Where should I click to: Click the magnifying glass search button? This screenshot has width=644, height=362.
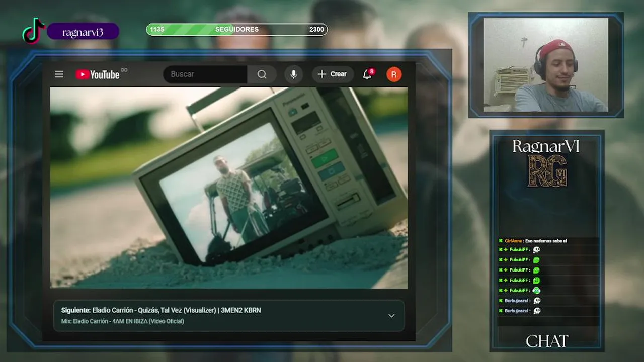(x=262, y=74)
